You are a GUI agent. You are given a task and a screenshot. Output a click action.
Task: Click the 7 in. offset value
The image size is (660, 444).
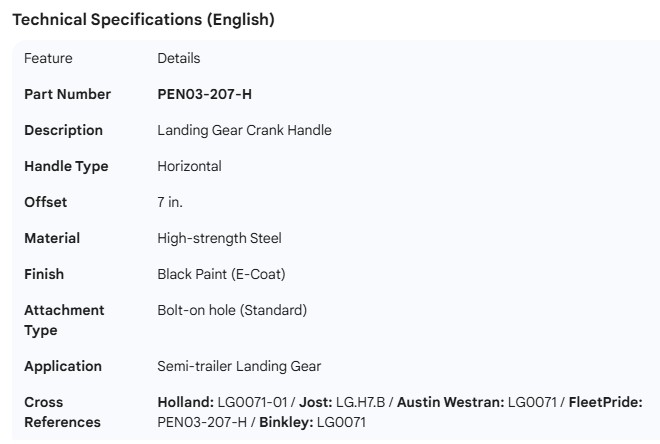click(170, 202)
